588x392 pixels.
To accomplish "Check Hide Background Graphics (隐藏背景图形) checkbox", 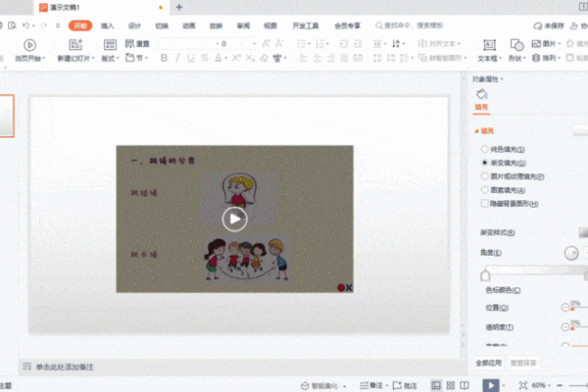I will 484,203.
